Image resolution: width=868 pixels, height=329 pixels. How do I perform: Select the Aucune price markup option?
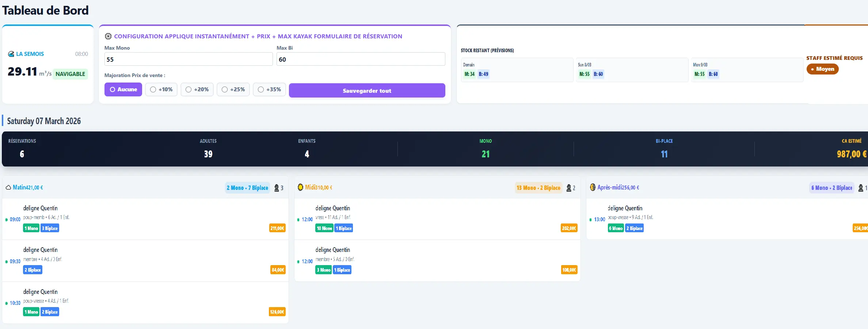(123, 89)
